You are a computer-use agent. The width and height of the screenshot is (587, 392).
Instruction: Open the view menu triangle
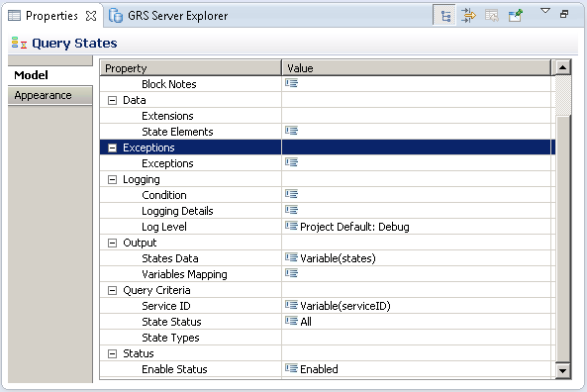click(x=545, y=11)
